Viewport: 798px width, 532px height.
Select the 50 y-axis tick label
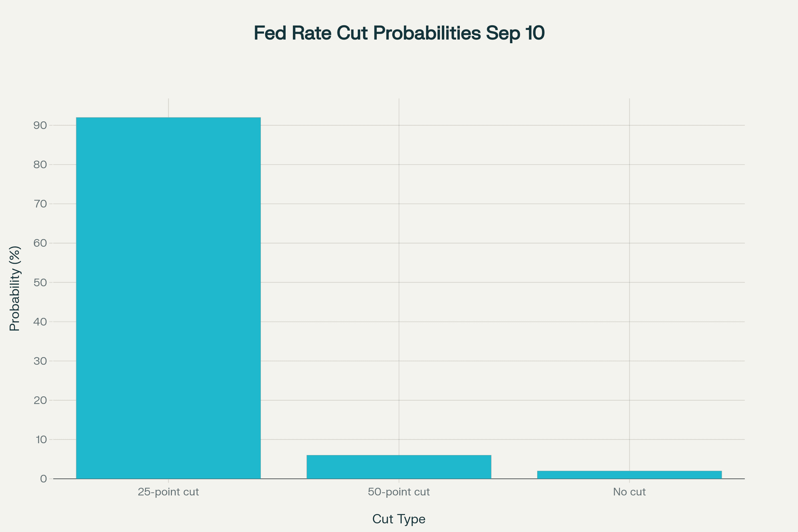click(40, 282)
